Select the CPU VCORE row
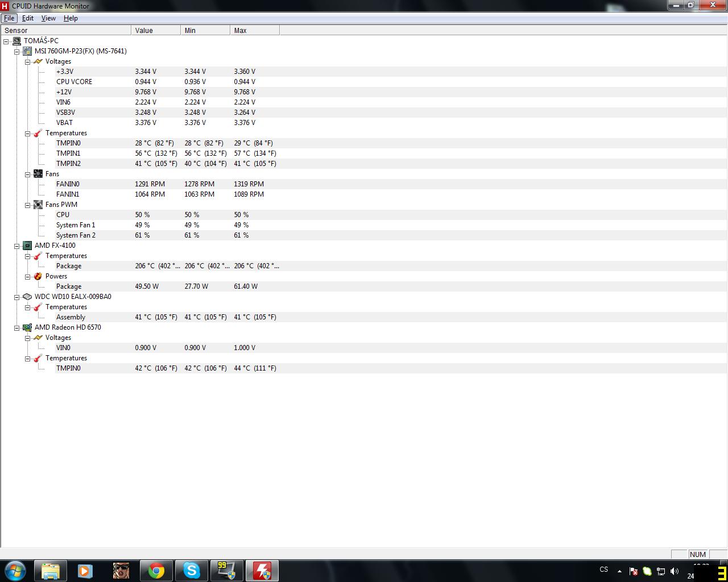 (364, 82)
